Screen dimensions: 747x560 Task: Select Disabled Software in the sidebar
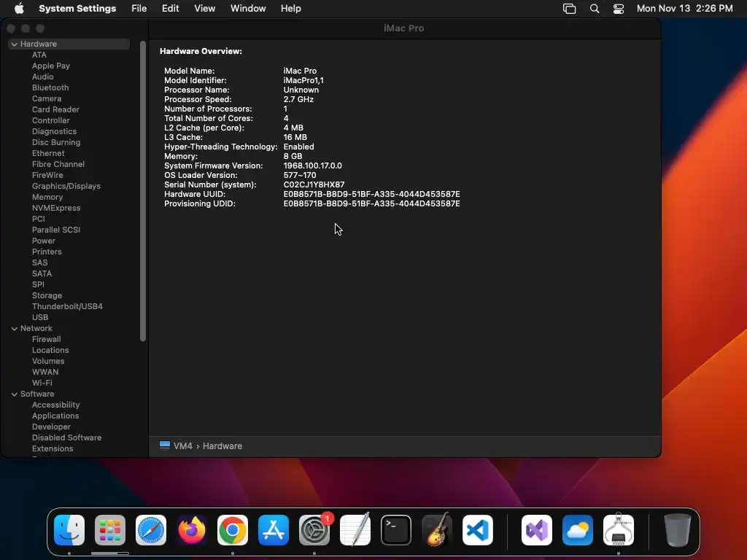point(66,438)
